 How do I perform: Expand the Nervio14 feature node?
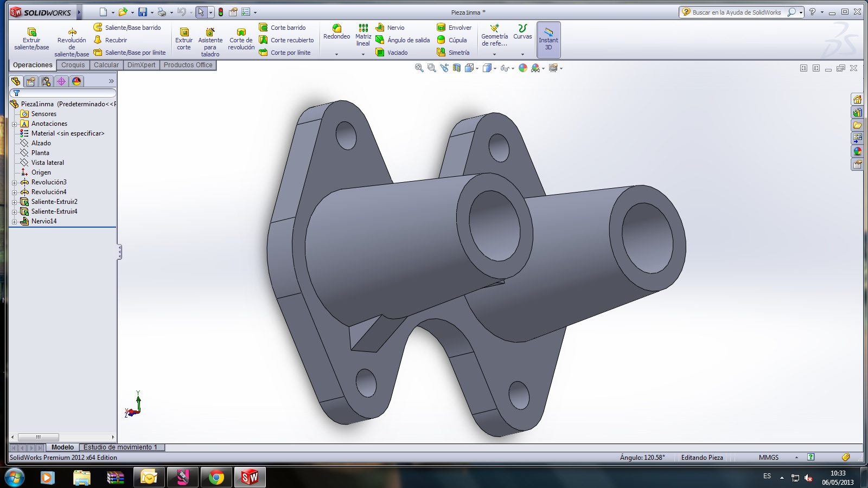(x=15, y=222)
